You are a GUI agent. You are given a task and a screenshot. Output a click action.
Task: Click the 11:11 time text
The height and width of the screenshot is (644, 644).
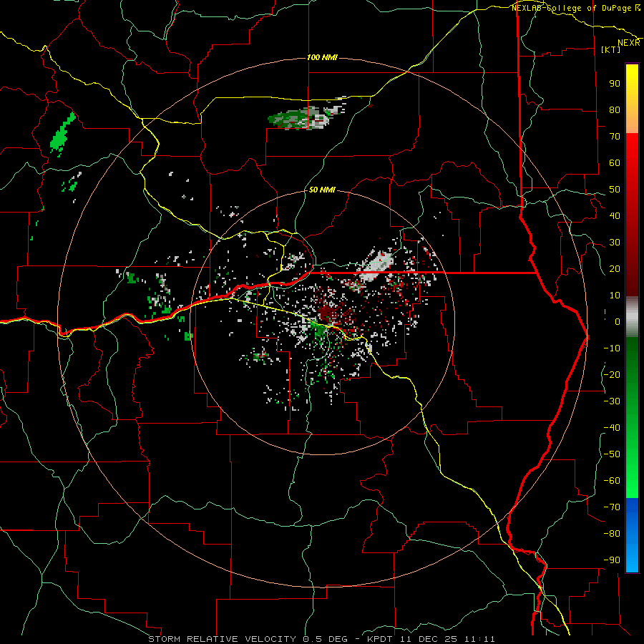click(x=479, y=639)
